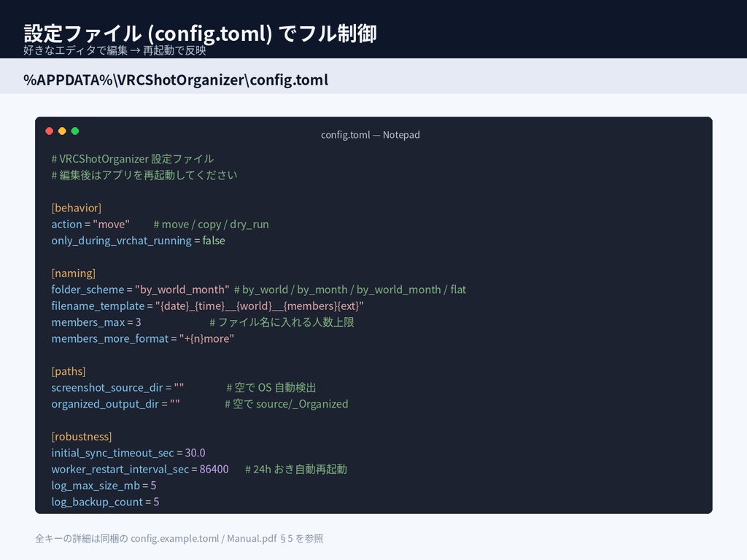Screen dimensions: 747x560
Task: Click the [robustness] section header
Action: [82, 436]
